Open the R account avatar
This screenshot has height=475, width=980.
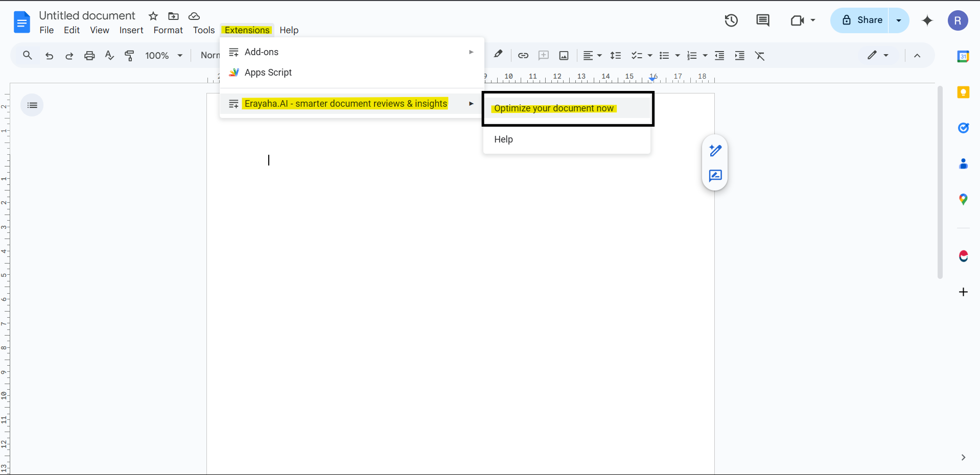[x=958, y=20]
